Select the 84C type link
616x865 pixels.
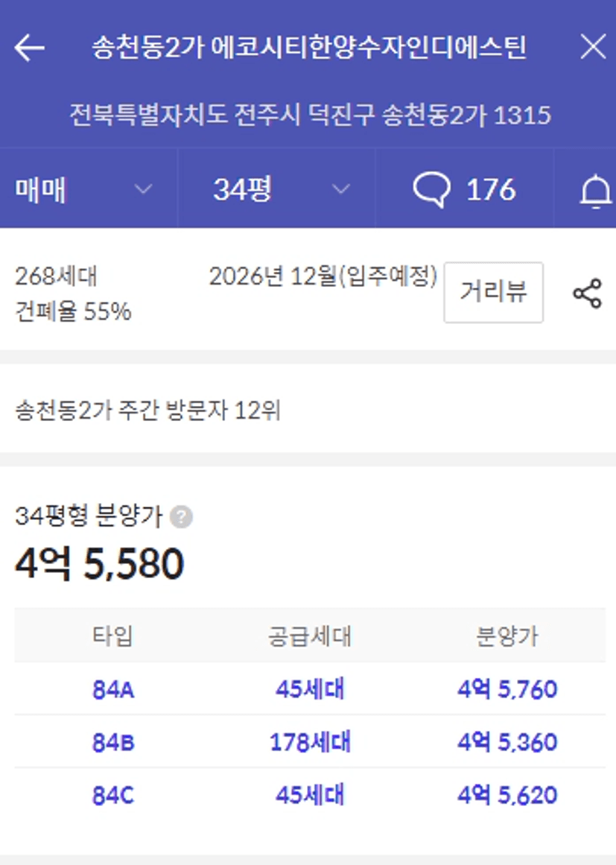[113, 796]
